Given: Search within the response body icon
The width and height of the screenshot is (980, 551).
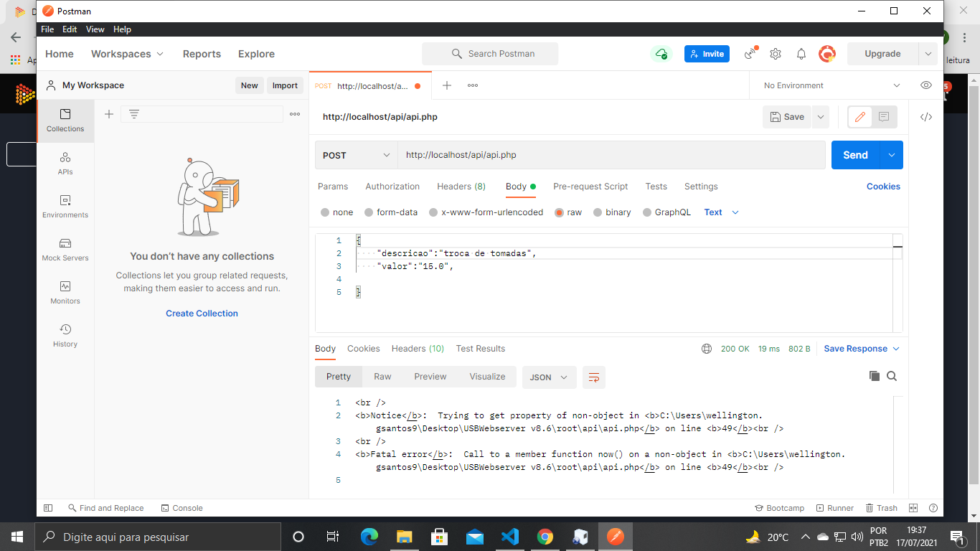Looking at the screenshot, I should (892, 376).
